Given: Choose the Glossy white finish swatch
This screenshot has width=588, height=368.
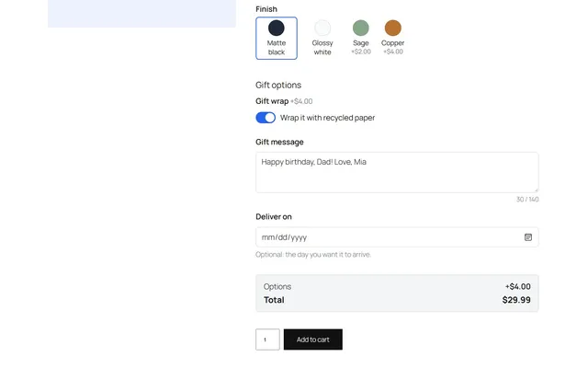Looking at the screenshot, I should pos(322,39).
